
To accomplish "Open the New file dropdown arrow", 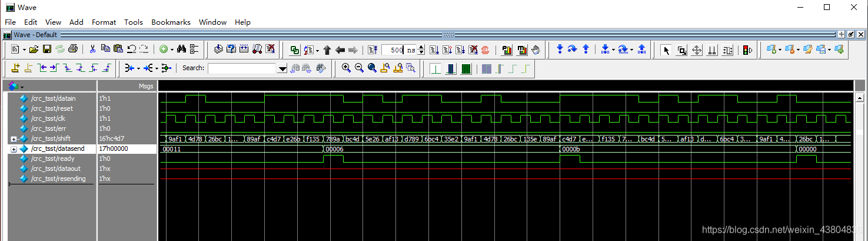I will click(x=24, y=50).
